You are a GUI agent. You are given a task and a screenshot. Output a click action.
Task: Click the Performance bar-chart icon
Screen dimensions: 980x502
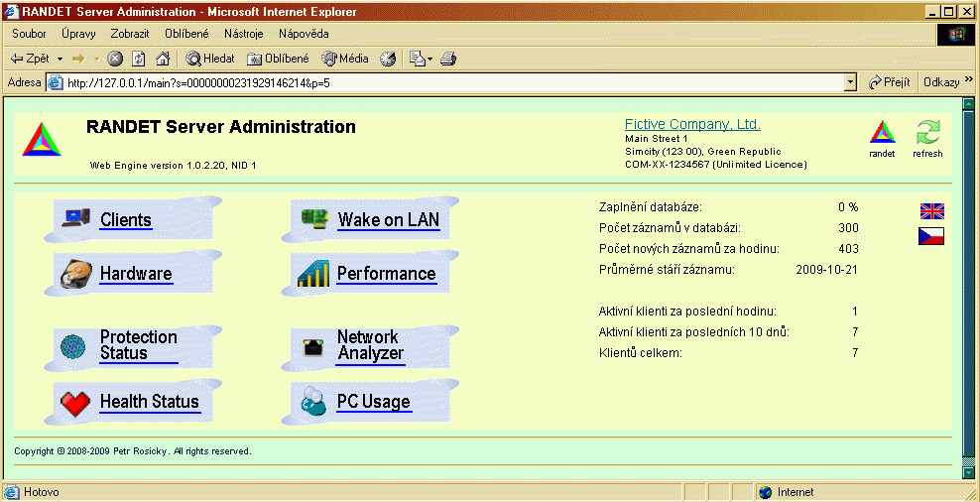tap(313, 274)
